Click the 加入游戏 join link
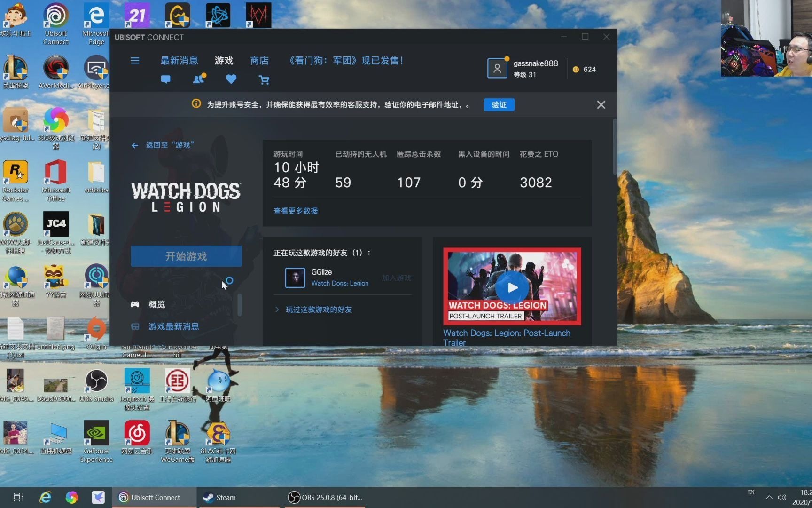Screen dimensions: 812x508 click(396, 278)
